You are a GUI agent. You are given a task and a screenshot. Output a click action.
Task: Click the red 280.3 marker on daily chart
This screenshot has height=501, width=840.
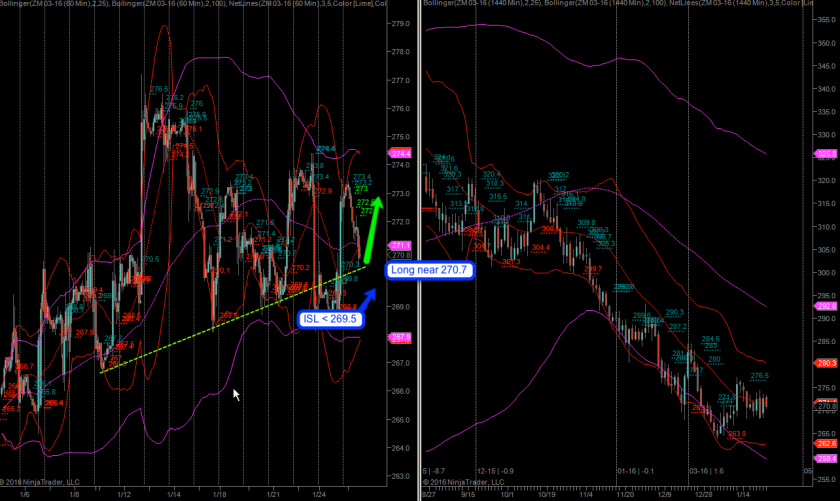(827, 364)
